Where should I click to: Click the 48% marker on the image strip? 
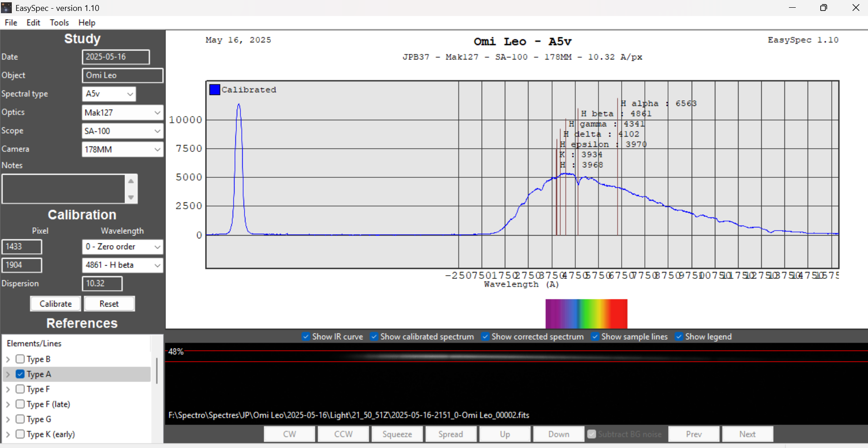tap(176, 352)
